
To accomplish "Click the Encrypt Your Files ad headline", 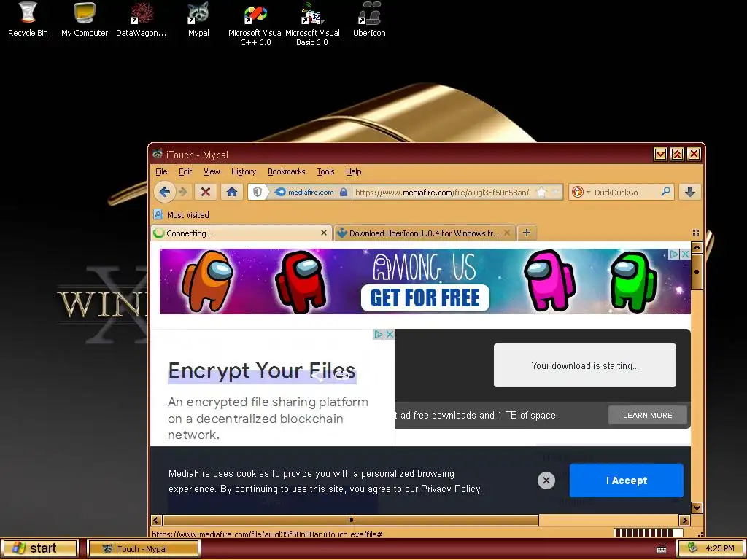I will tap(262, 370).
